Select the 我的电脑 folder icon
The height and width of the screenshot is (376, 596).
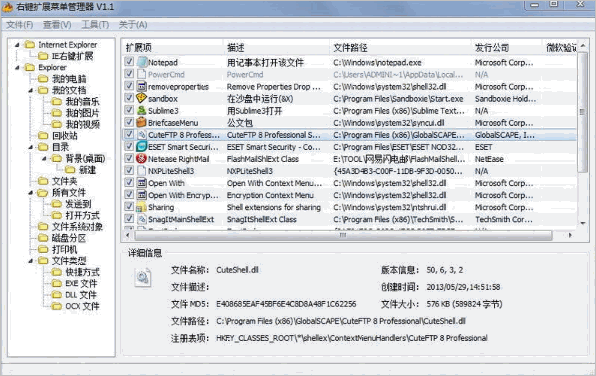(x=43, y=79)
